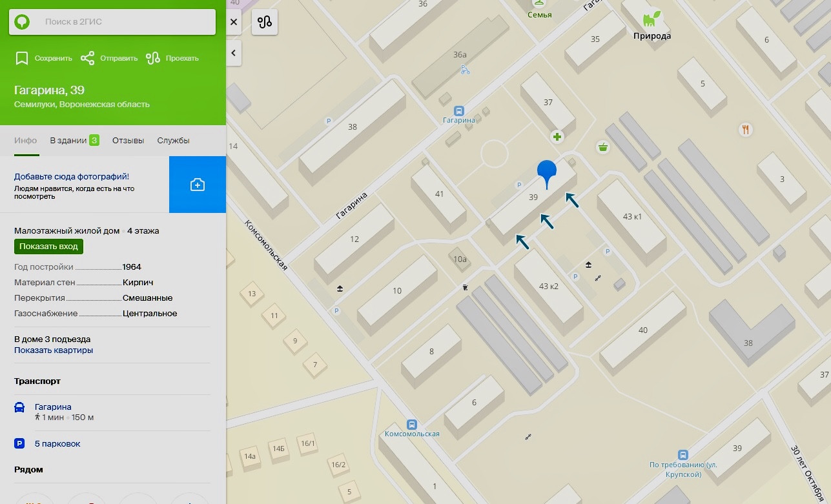The image size is (831, 504).
Task: Click the Показать вход button
Action: click(x=48, y=247)
